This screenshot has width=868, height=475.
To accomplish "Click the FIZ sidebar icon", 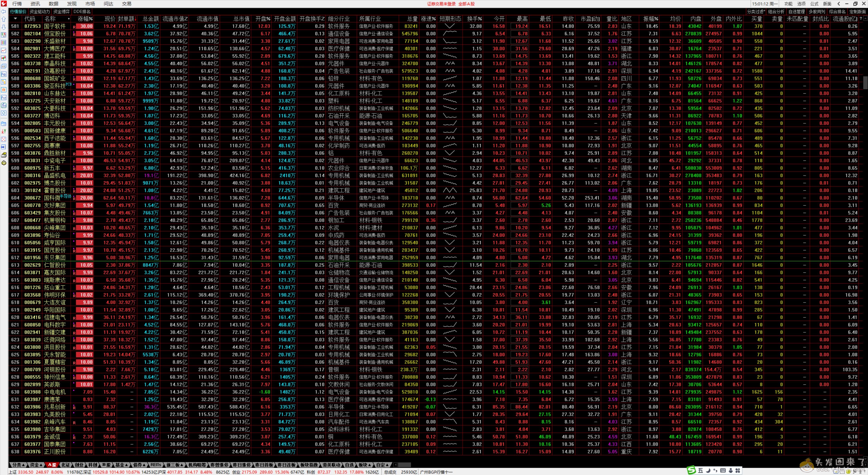I will 4,97.
